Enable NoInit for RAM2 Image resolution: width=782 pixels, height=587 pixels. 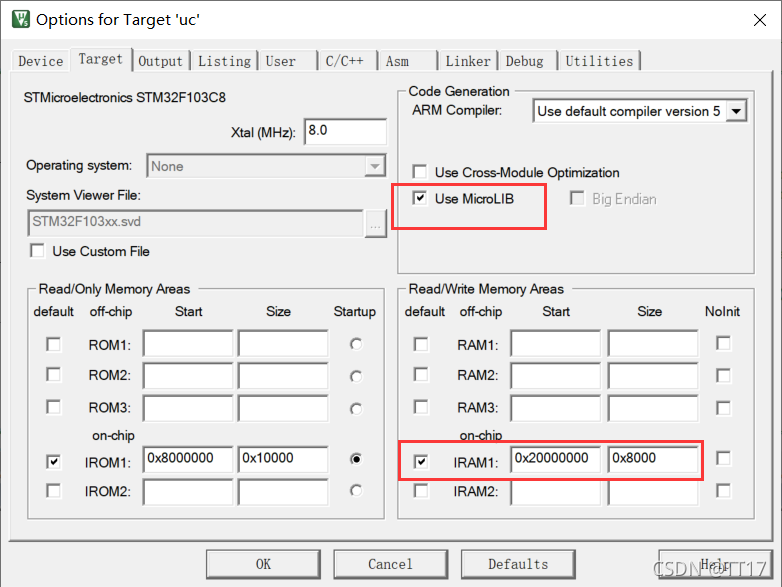point(723,375)
